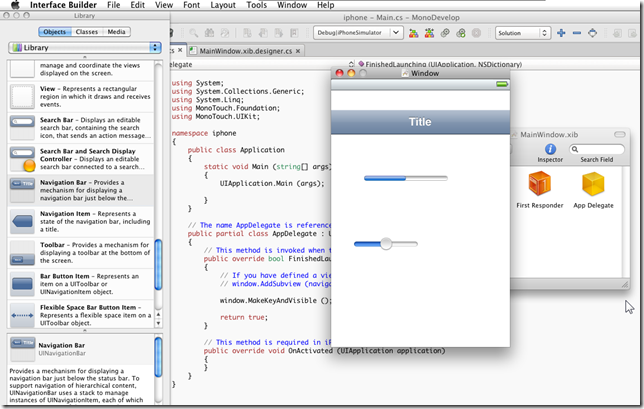Click "window.MakeKeyAndVisible ();" code line
Image resolution: width=644 pixels, height=409 pixels.
(275, 300)
